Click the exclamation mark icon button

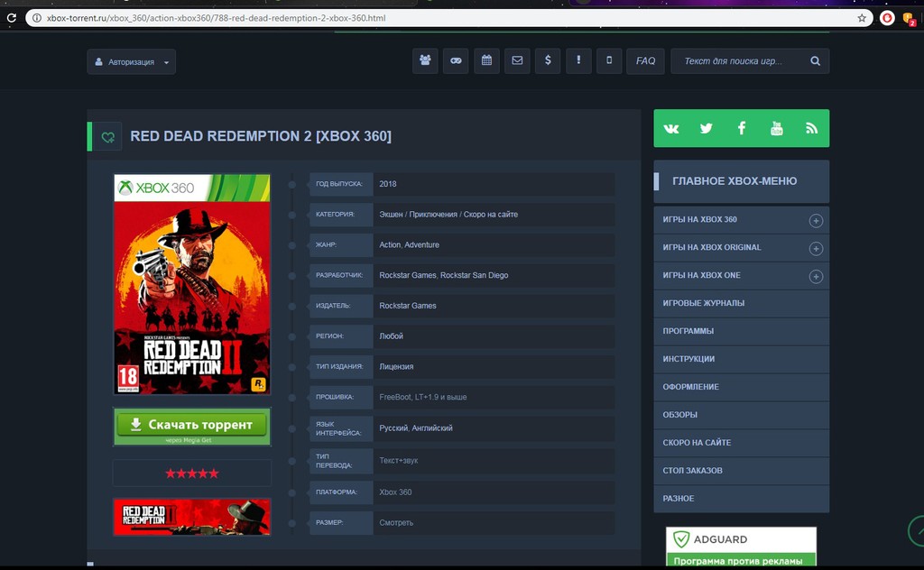click(578, 60)
